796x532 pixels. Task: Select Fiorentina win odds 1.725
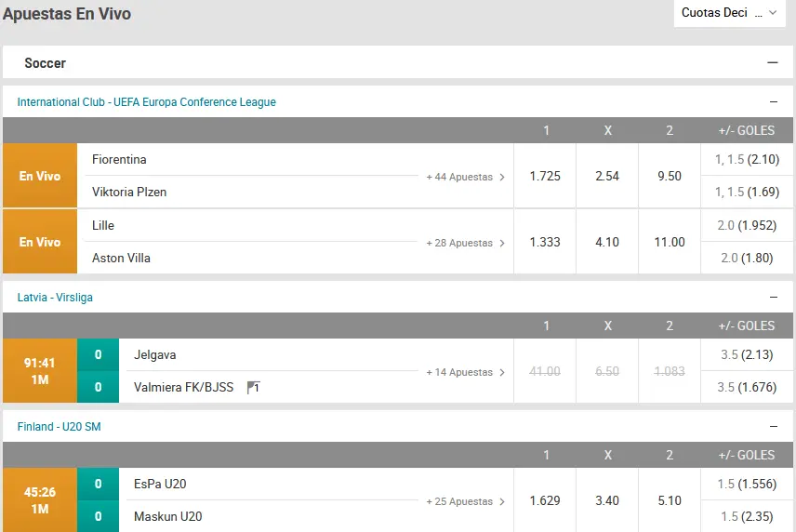(545, 176)
